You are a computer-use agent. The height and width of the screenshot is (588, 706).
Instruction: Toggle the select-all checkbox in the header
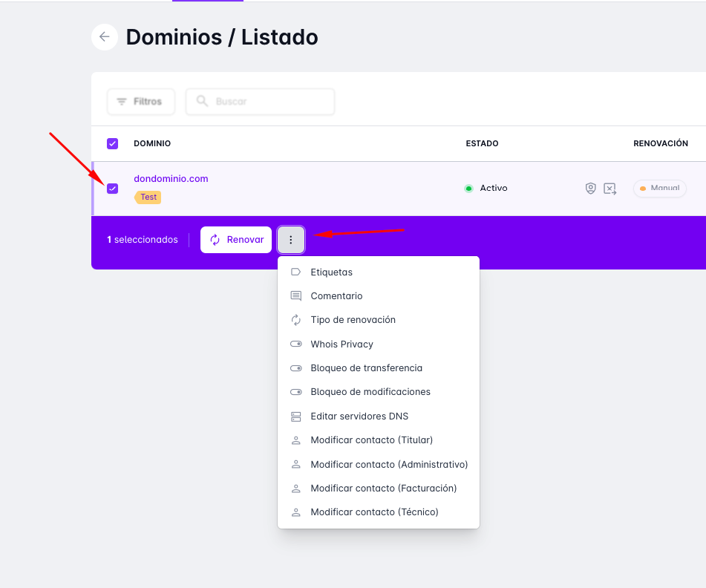(x=112, y=143)
